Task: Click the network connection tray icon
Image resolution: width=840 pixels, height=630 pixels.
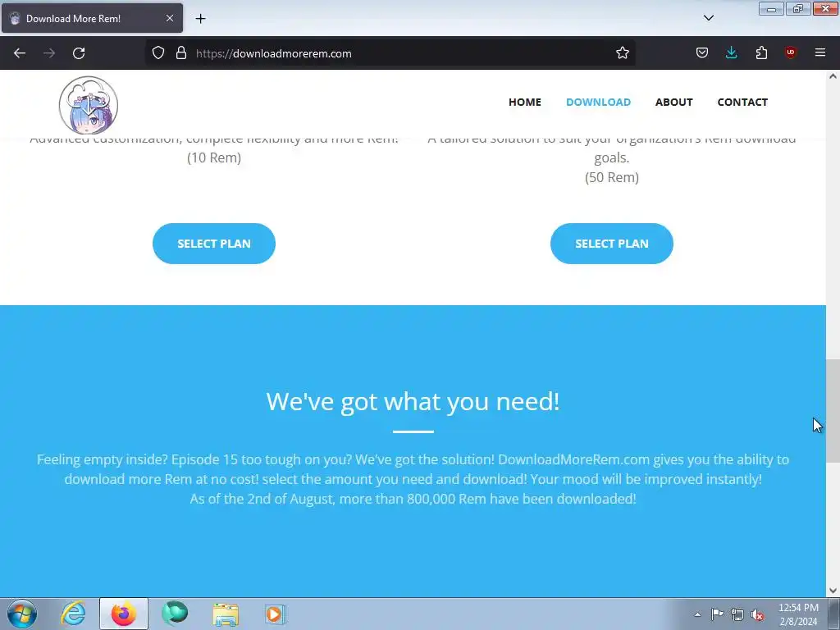Action: coord(737,615)
